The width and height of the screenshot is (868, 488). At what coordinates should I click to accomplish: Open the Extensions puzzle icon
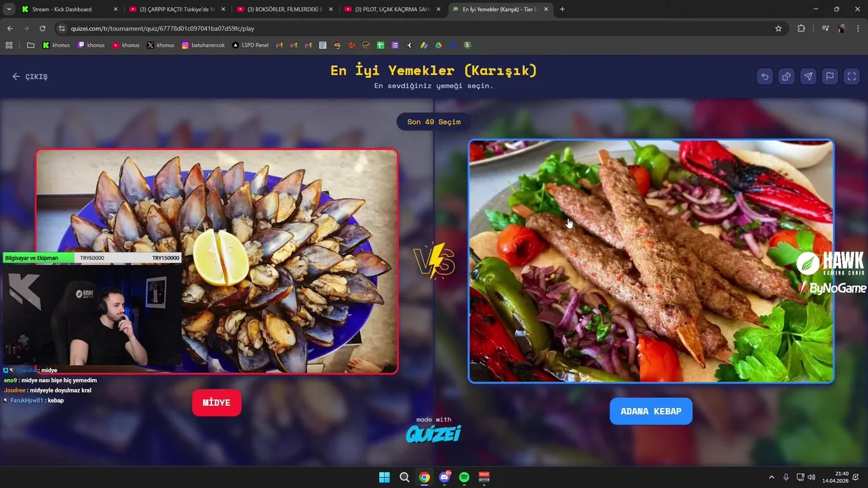[x=802, y=28]
